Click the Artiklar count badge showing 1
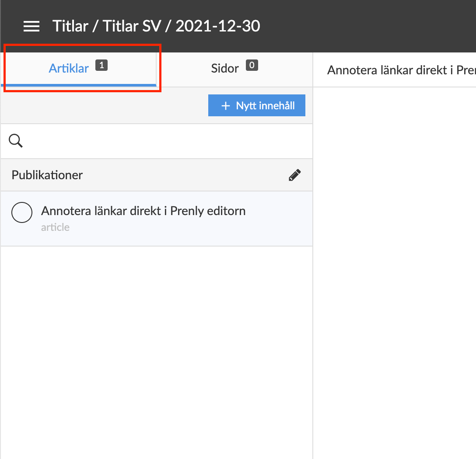This screenshot has height=459, width=476. (x=101, y=66)
